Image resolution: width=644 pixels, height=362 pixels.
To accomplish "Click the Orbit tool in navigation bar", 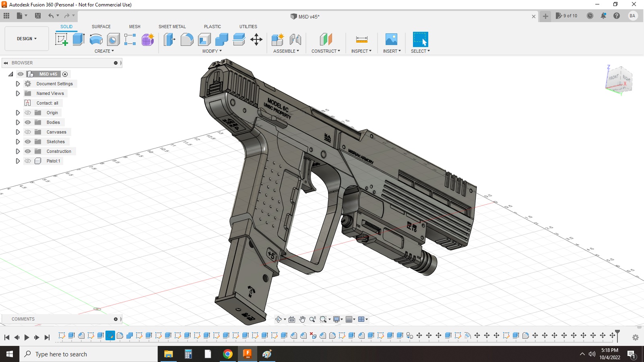I will pos(279,319).
